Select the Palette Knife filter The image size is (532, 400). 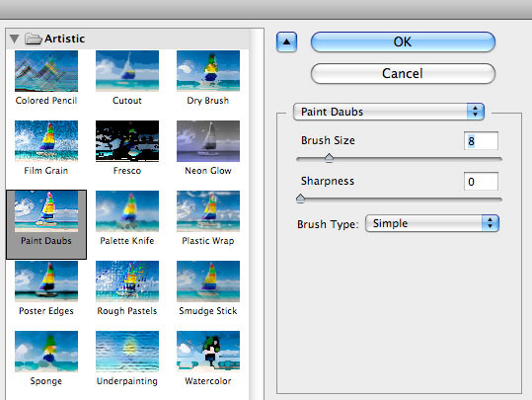click(127, 211)
